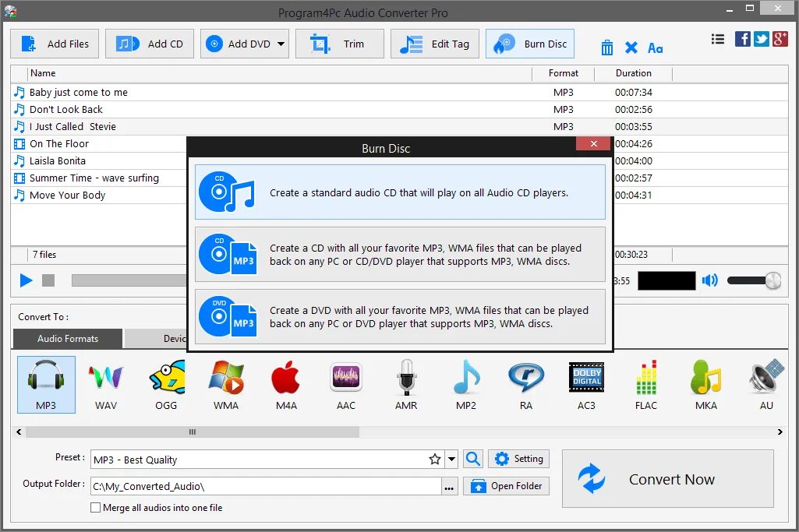This screenshot has height=532, width=799.
Task: Choose the WAV output format
Action: coord(106,384)
